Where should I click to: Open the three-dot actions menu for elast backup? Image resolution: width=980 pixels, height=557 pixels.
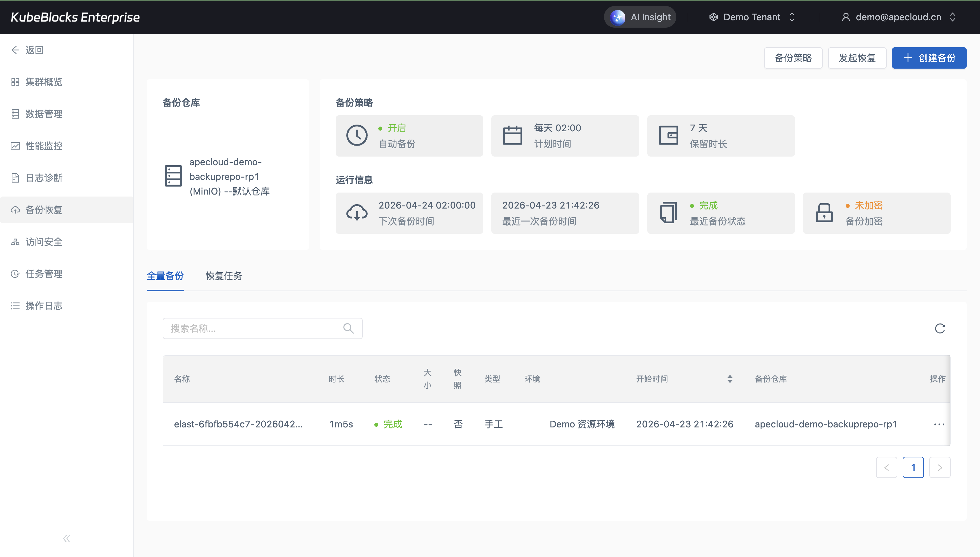click(939, 424)
